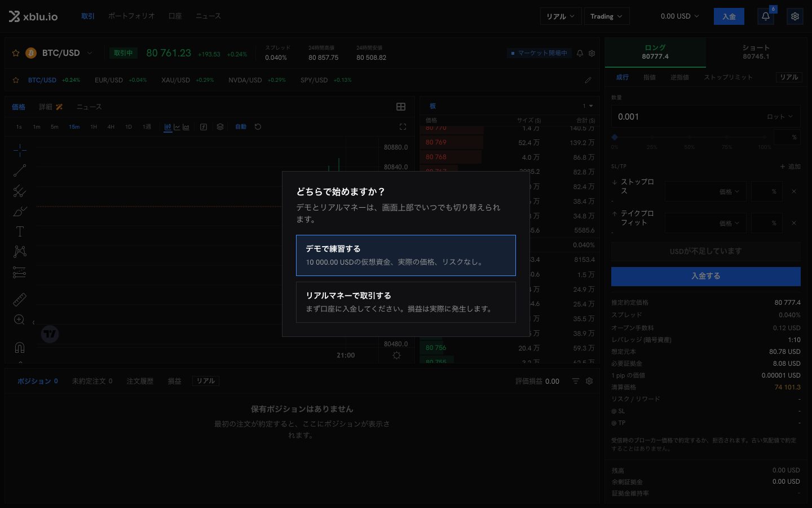Select the chart zoom-in tool

[20, 320]
